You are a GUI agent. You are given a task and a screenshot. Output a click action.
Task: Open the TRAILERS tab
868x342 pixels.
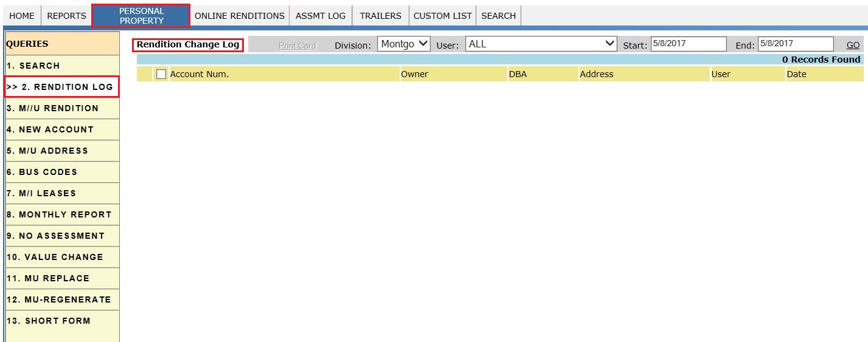pos(380,16)
